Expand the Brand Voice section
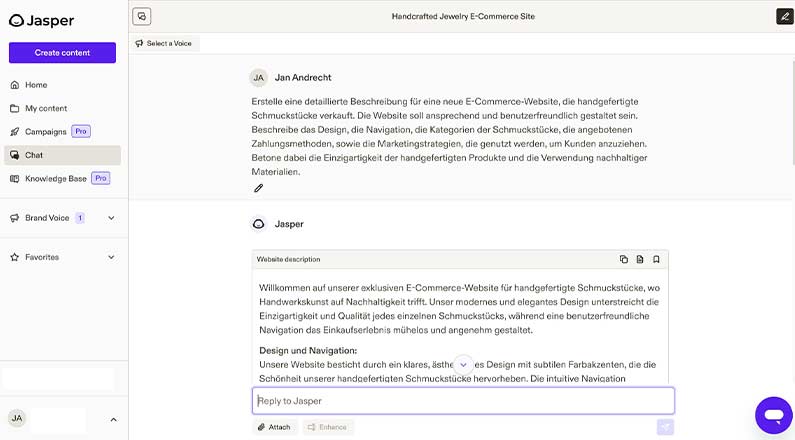Screen dimensions: 795x440 (111, 218)
